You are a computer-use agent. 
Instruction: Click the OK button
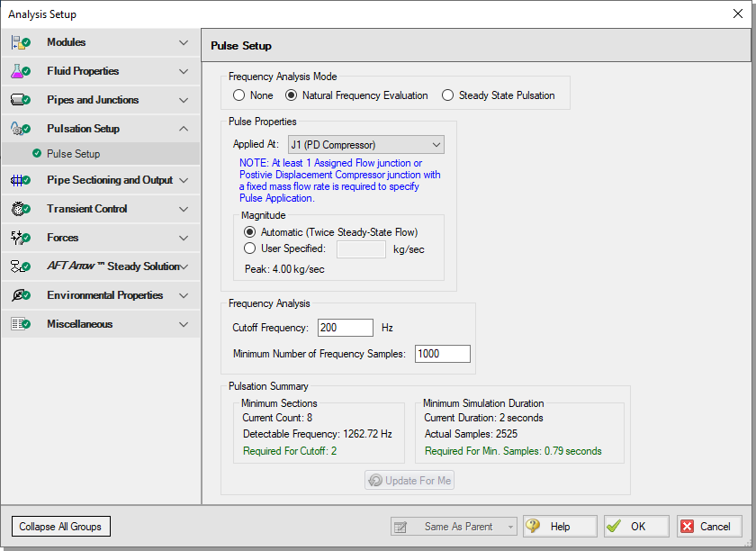[636, 527]
